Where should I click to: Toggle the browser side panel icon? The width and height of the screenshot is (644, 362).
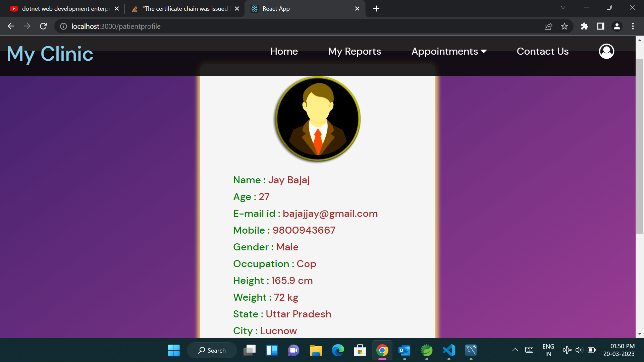point(601,26)
